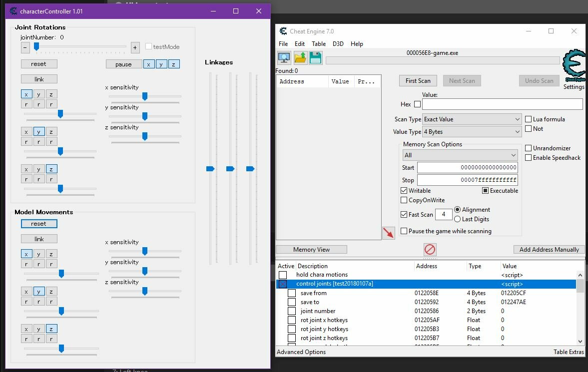Activate hold chara motions script checkbox
The width and height of the screenshot is (588, 372).
[283, 275]
